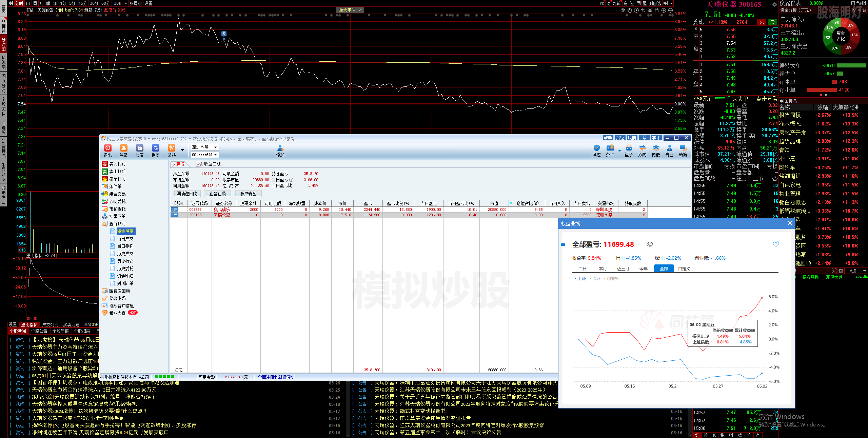Click the hand pan tool above the chart
The height and width of the screenshot is (438, 868).
click(630, 10)
